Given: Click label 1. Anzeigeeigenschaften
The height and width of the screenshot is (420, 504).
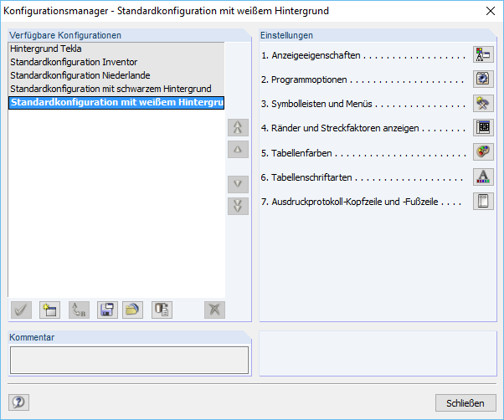Looking at the screenshot, I should pos(311,55).
